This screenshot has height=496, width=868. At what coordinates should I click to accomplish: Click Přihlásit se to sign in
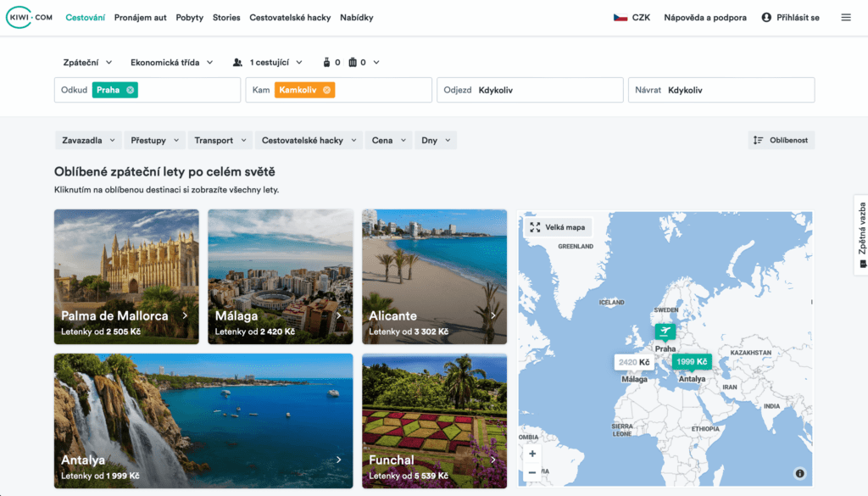pos(790,17)
